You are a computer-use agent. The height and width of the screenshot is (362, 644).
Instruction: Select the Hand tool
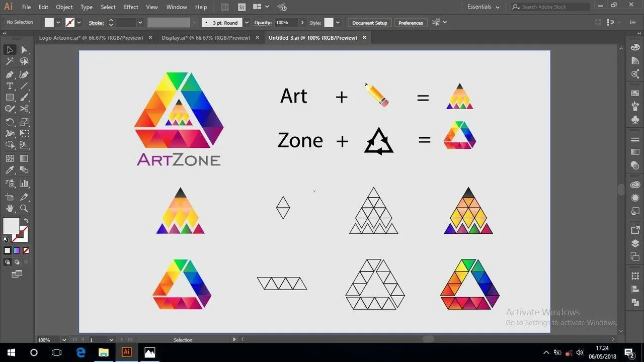click(10, 208)
